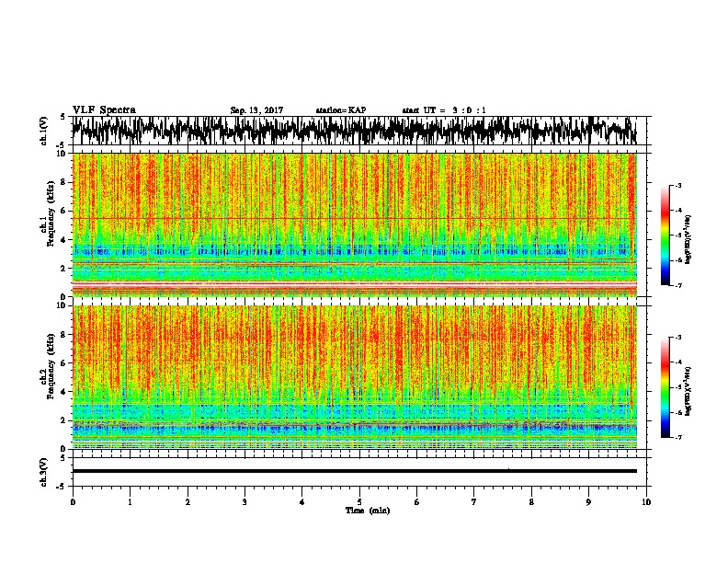
Task: Click the "-3" label on ch.1 color bar
Action: 677,186
